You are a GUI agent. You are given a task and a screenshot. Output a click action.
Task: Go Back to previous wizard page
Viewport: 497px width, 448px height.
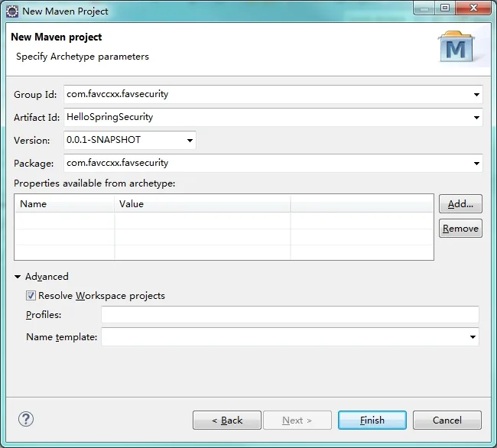[227, 420]
